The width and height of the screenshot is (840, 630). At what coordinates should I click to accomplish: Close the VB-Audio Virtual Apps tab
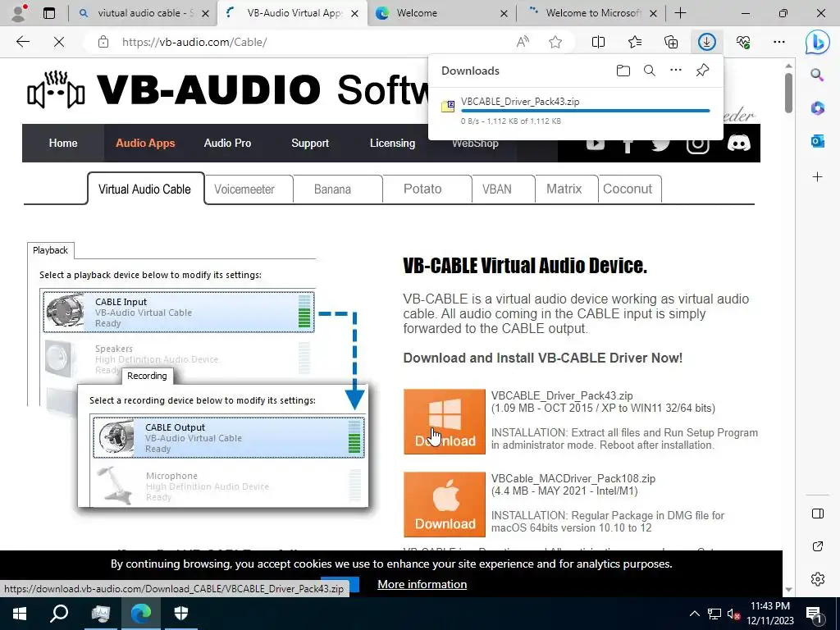coord(354,13)
